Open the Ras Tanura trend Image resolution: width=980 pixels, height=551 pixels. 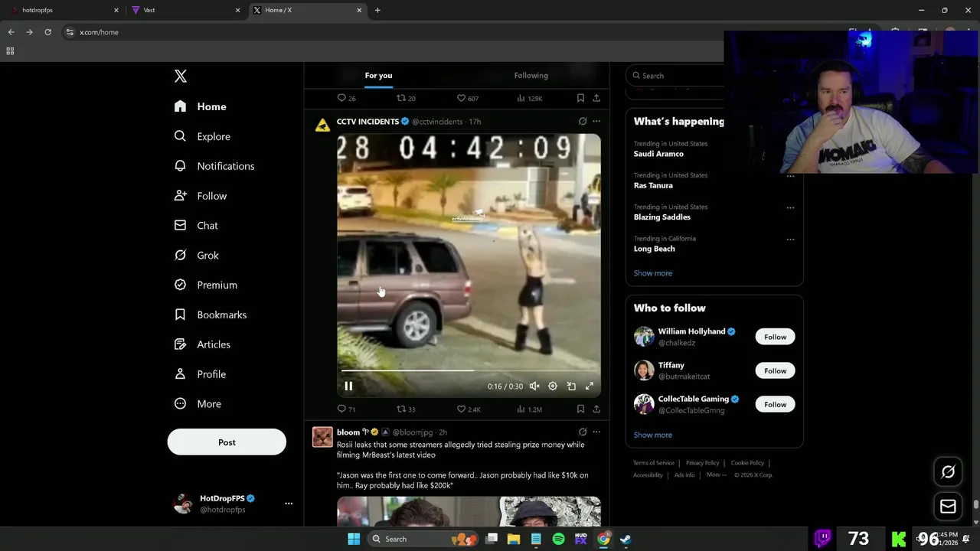653,185
